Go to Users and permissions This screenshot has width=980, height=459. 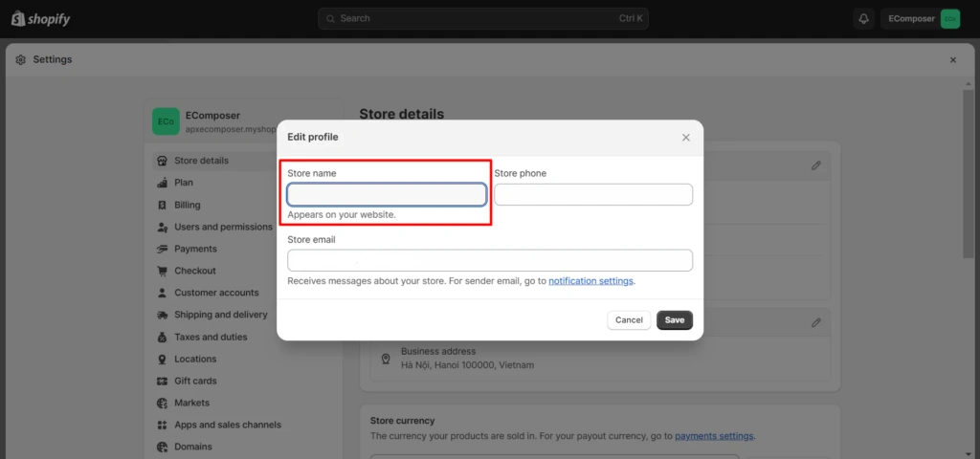[x=222, y=227]
